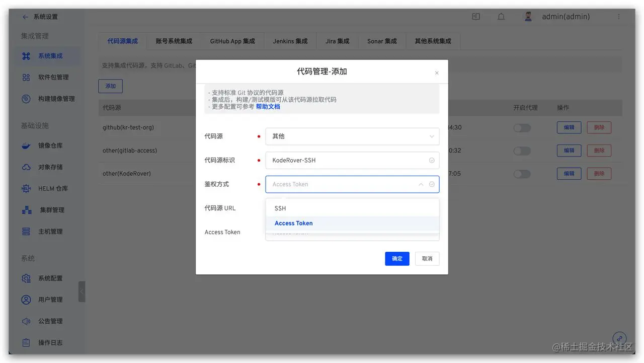Click the admin user avatar

pos(528,17)
